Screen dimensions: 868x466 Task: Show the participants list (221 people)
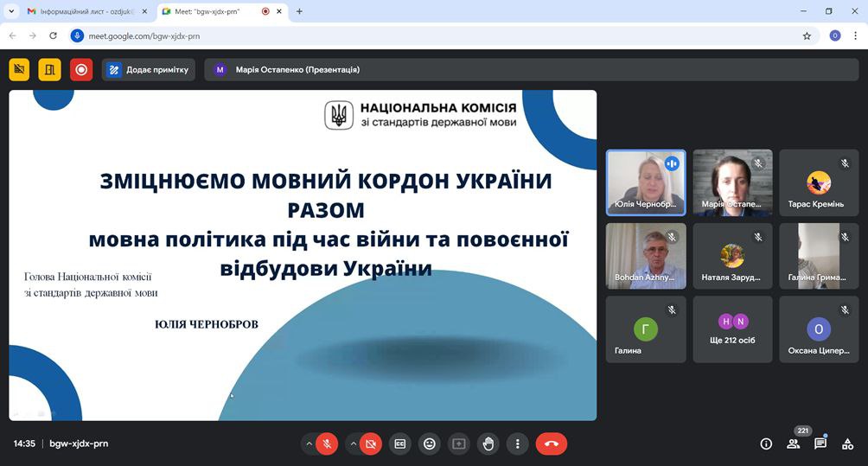click(793, 444)
